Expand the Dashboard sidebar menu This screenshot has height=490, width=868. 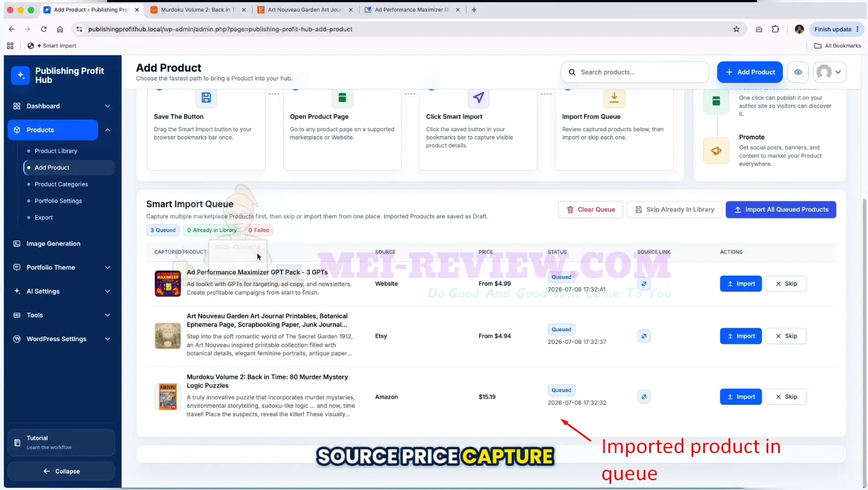61,106
